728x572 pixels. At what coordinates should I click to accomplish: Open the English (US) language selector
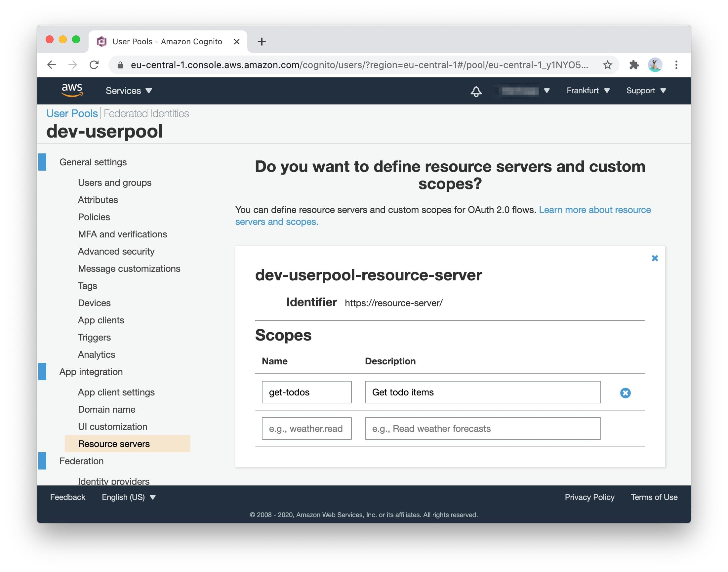129,497
